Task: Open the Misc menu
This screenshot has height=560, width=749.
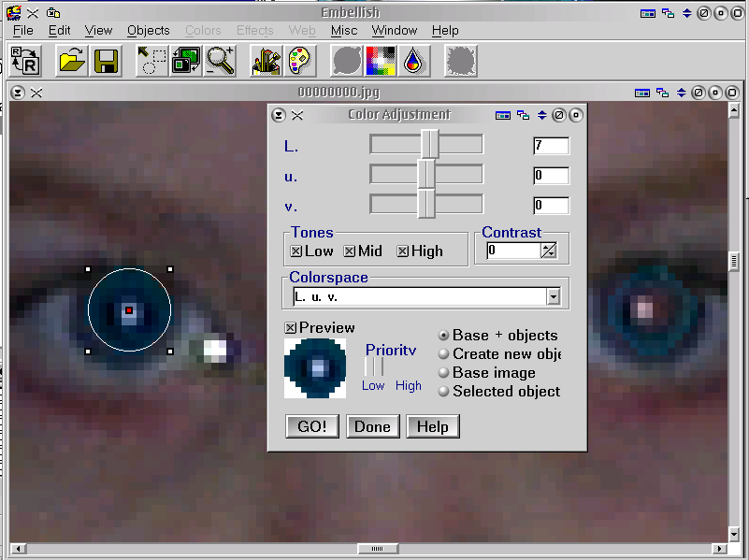Action: [344, 31]
